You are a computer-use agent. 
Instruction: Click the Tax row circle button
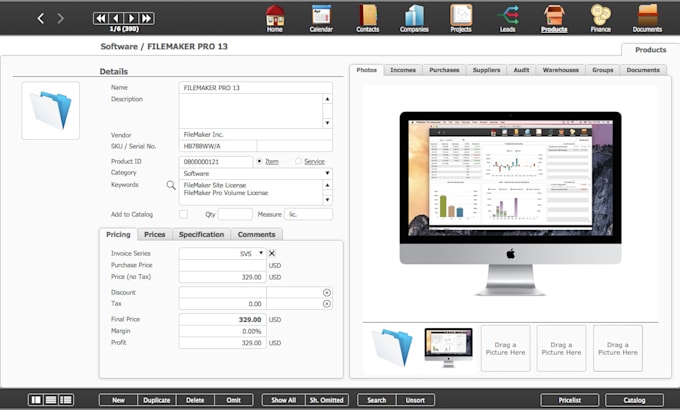(327, 304)
